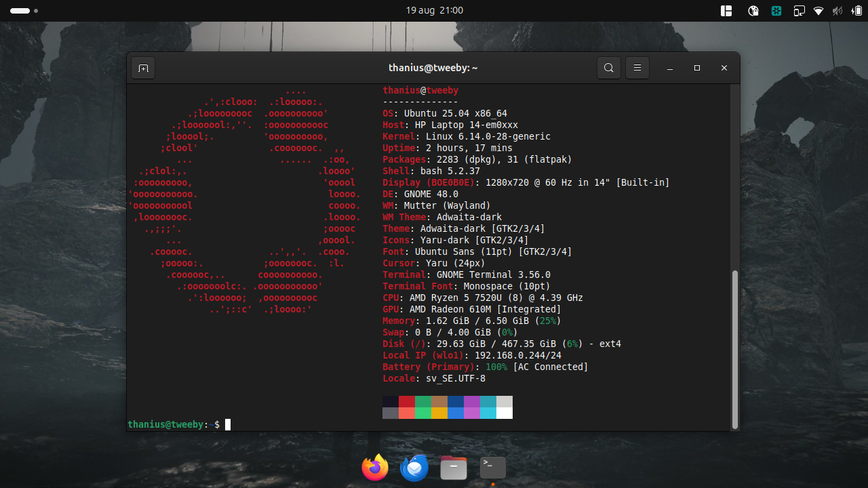Screen dimensions: 868x488
Task: Click the Terminal icon in dock
Action: point(493,468)
